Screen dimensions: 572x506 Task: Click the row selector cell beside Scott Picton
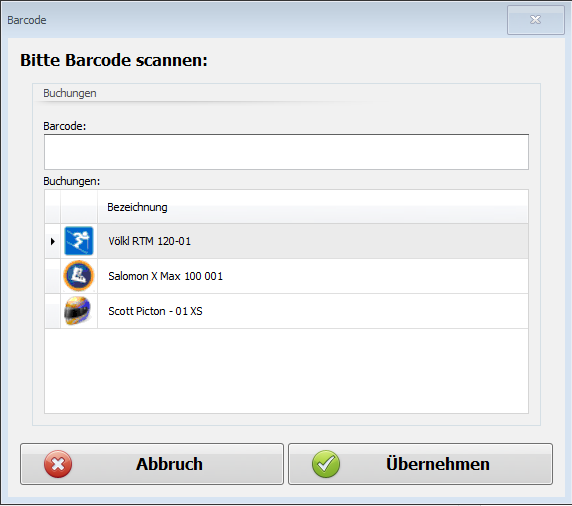coord(53,311)
